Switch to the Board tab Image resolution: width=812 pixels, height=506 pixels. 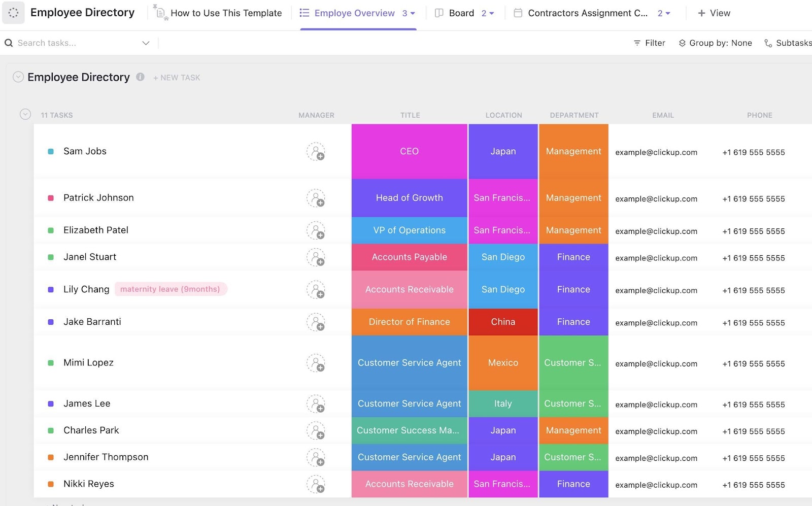[x=461, y=13]
